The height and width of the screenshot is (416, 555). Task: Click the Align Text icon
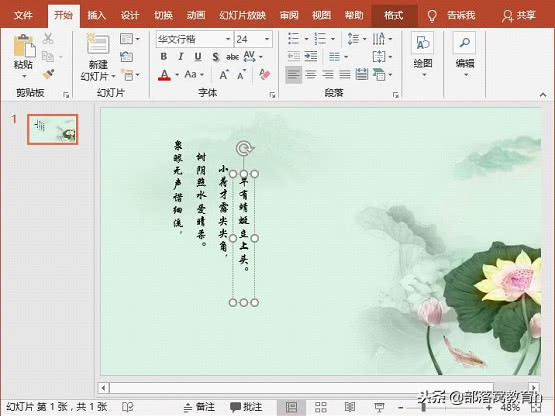point(379,56)
